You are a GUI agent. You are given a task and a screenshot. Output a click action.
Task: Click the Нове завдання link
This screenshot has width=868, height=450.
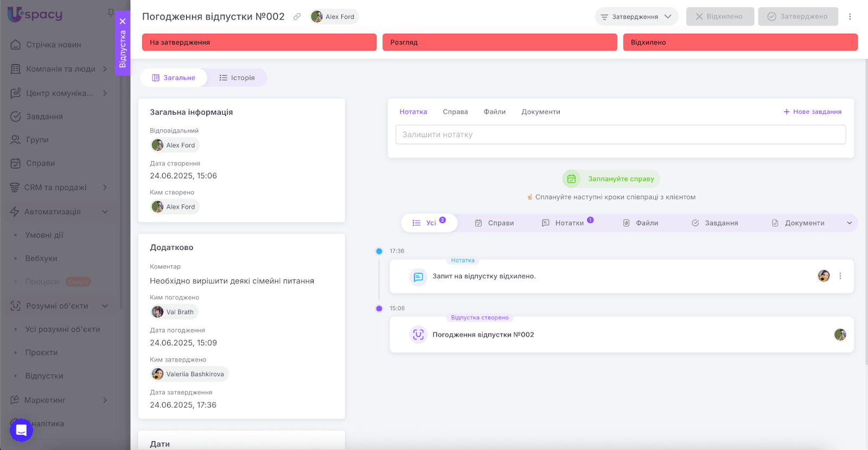[812, 112]
